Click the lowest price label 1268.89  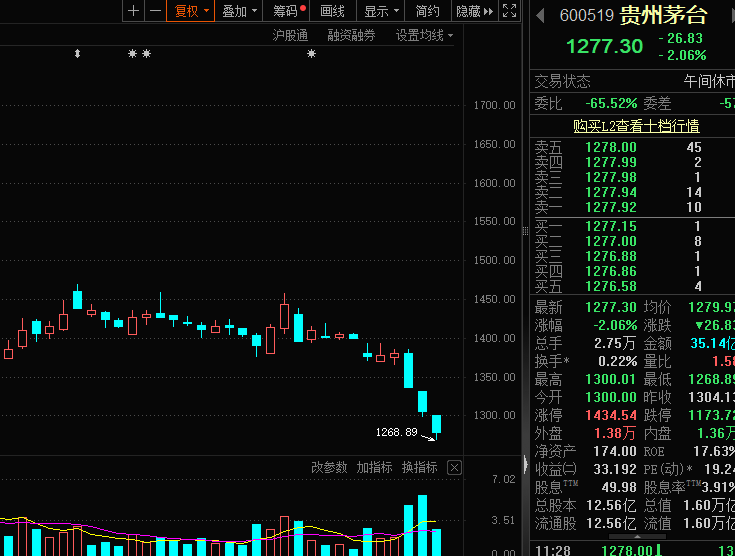coord(397,432)
